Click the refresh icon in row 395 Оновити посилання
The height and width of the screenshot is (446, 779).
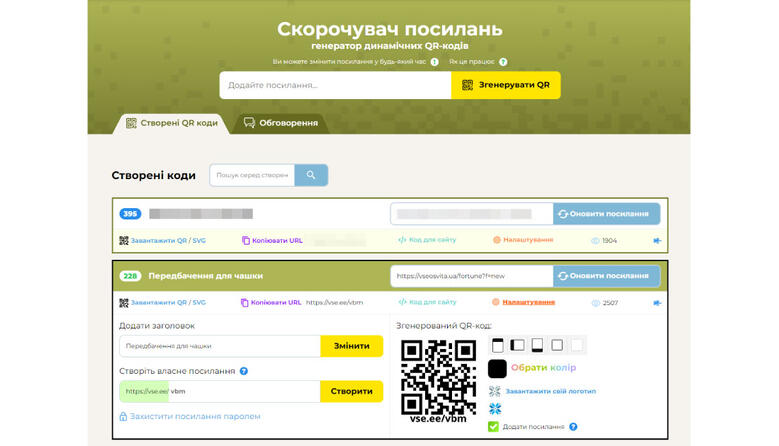point(563,214)
